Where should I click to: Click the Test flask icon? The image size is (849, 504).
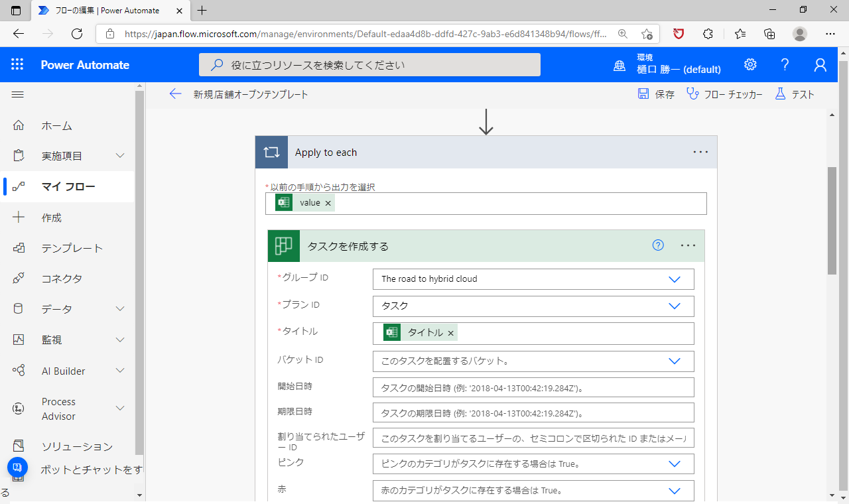pos(780,94)
